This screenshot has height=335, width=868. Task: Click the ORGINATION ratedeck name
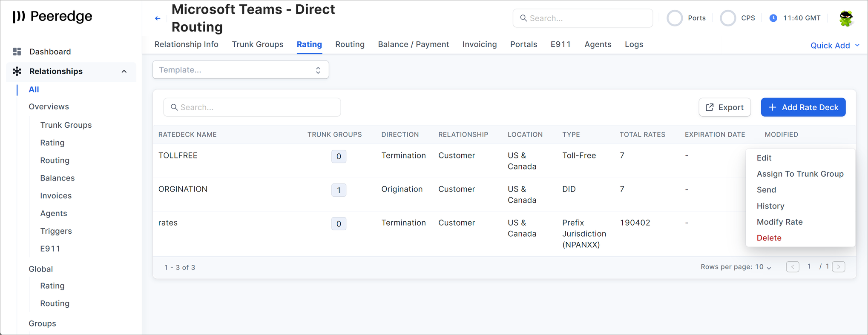click(183, 189)
